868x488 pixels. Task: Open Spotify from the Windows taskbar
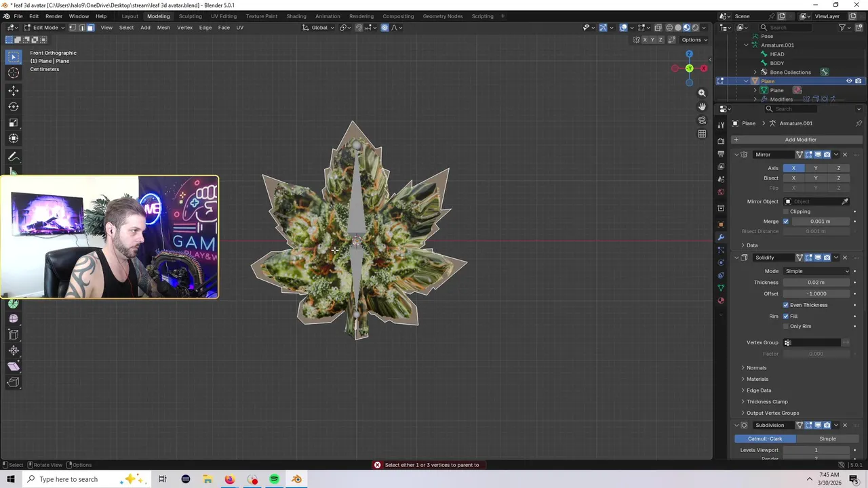[x=275, y=480]
